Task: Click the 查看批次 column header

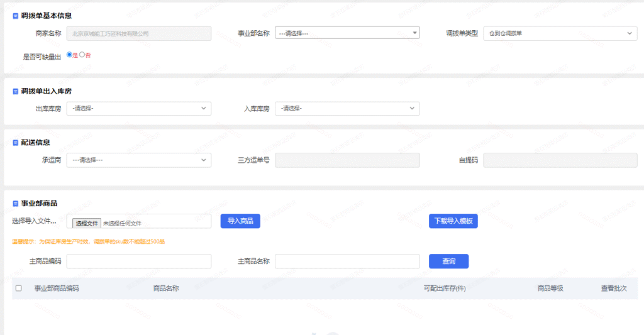Action: point(614,288)
